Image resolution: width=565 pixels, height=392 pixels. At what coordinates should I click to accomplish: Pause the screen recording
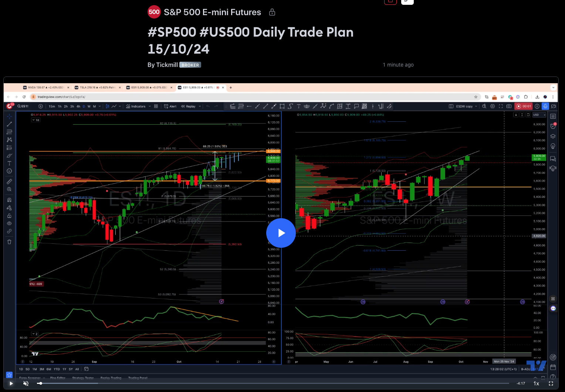click(x=537, y=106)
